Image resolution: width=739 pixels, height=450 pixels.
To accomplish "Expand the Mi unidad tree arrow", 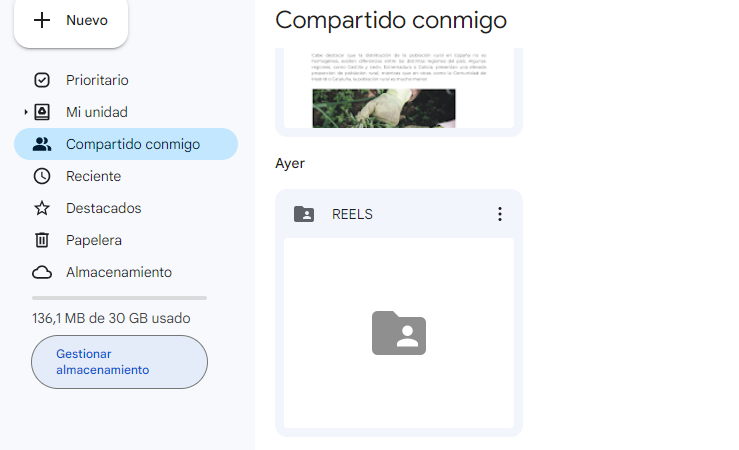I will 26,112.
